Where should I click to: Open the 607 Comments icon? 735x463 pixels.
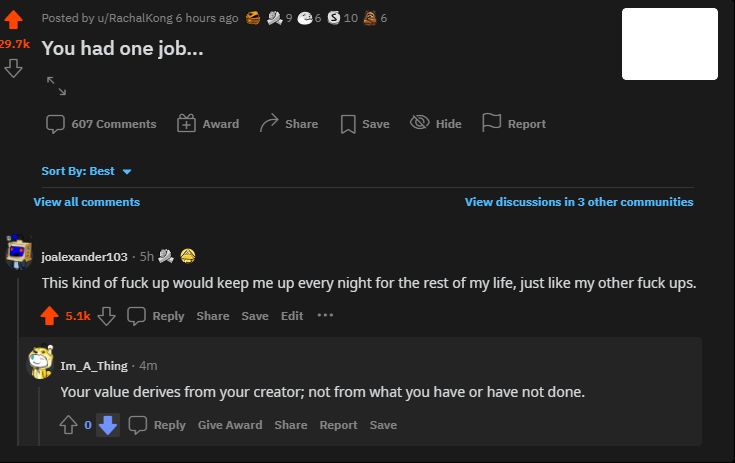(56, 124)
